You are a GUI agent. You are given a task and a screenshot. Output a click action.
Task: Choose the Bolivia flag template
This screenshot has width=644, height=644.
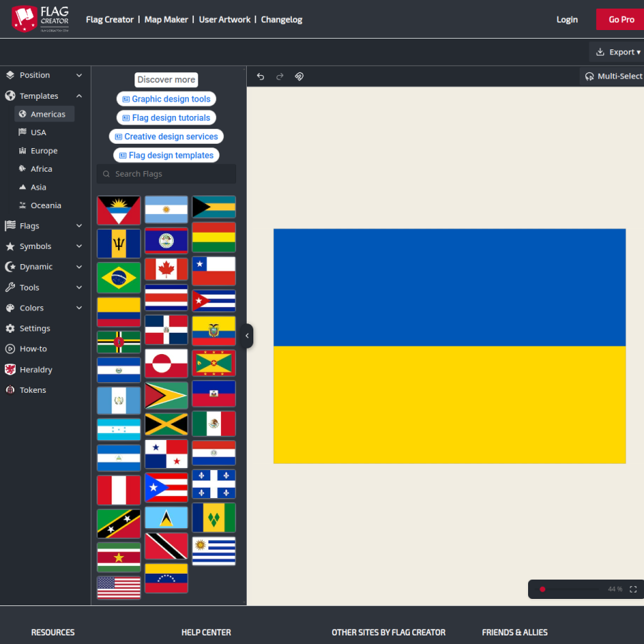213,237
